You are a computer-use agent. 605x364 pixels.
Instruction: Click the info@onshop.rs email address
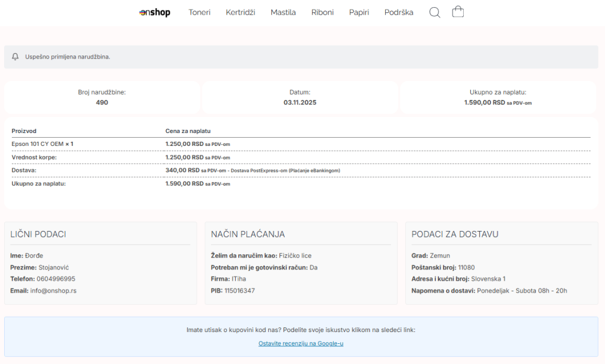coord(53,291)
